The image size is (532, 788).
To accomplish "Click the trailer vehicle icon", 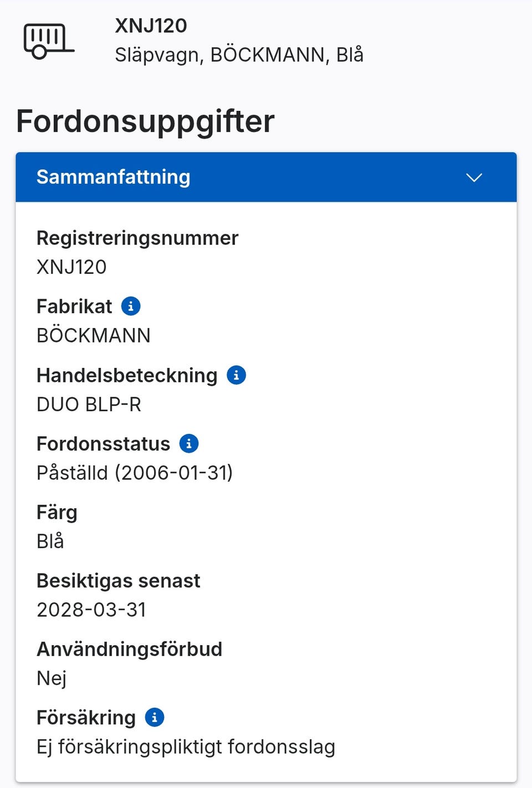I will [x=48, y=42].
